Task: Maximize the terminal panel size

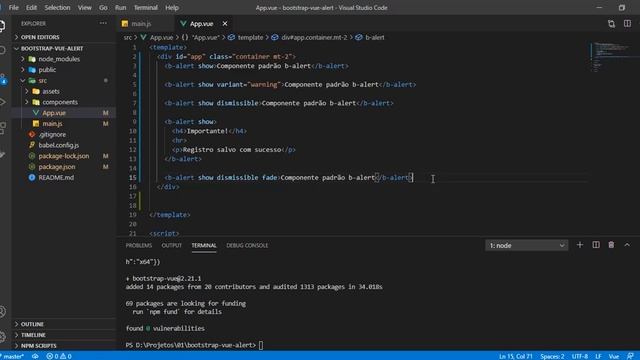Action: pos(627,245)
